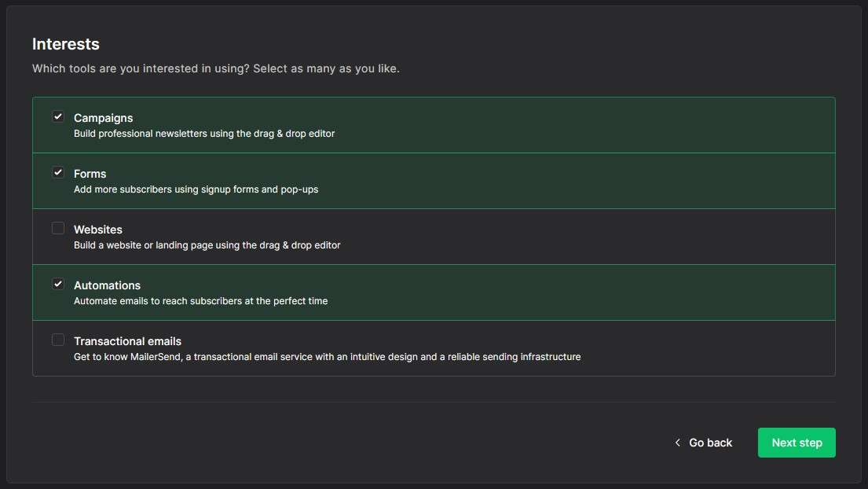Select the Transactional emails option title
The height and width of the screenshot is (489, 868).
(127, 341)
